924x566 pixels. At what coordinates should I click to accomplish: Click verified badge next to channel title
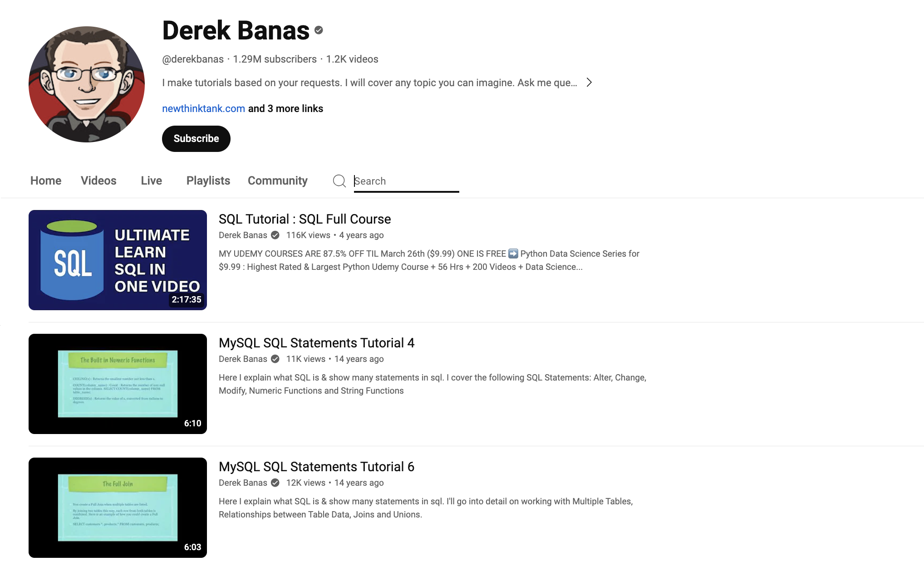(319, 30)
